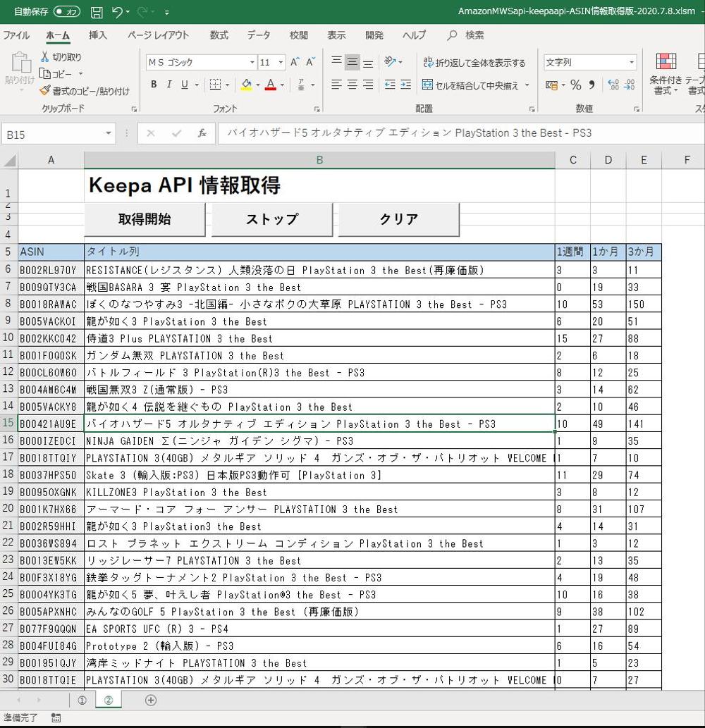Click the text orientation icon
This screenshot has height=728, width=705.
tap(390, 62)
